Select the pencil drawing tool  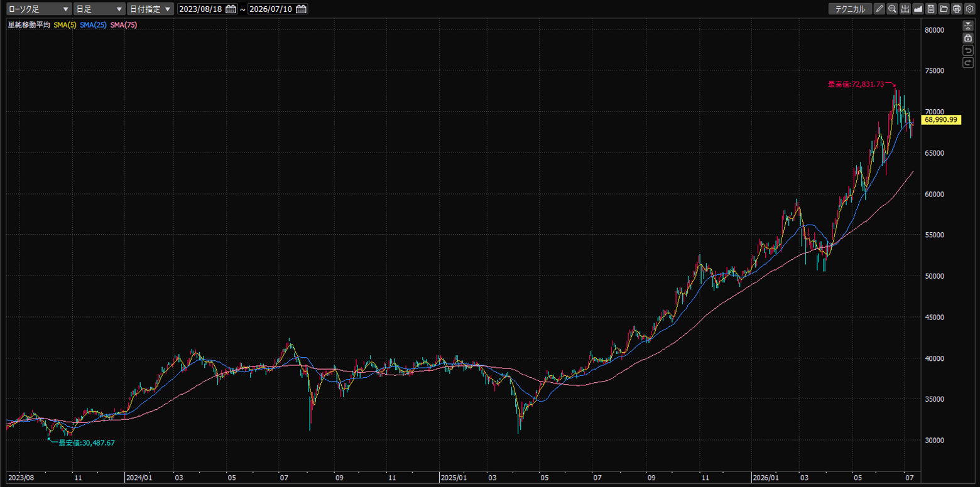879,9
